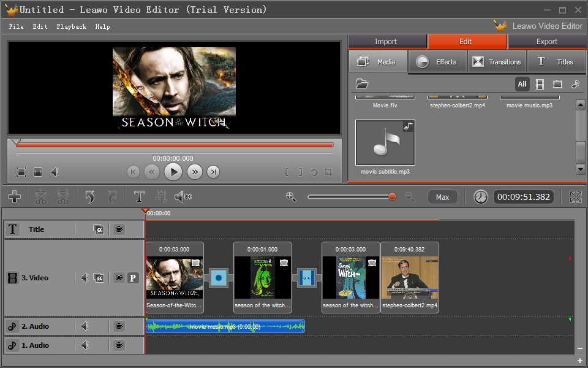
Task: Click the arrows transition between the witch clips
Action: (x=307, y=278)
